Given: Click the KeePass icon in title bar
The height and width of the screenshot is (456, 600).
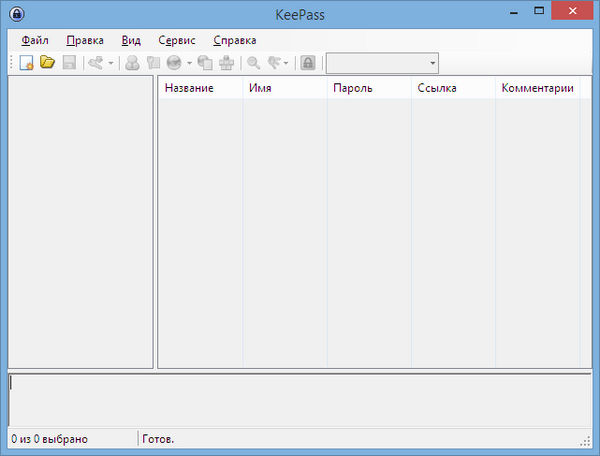Looking at the screenshot, I should click(x=15, y=13).
